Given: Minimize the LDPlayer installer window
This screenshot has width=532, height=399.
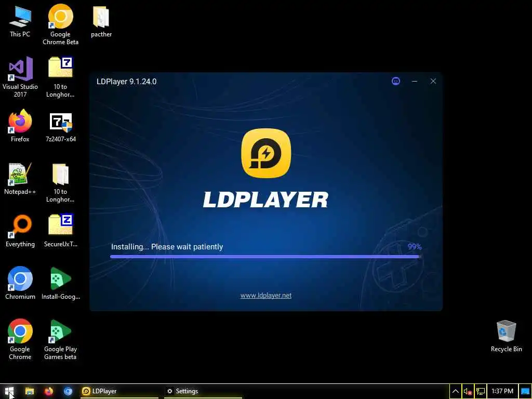Looking at the screenshot, I should click(x=414, y=81).
